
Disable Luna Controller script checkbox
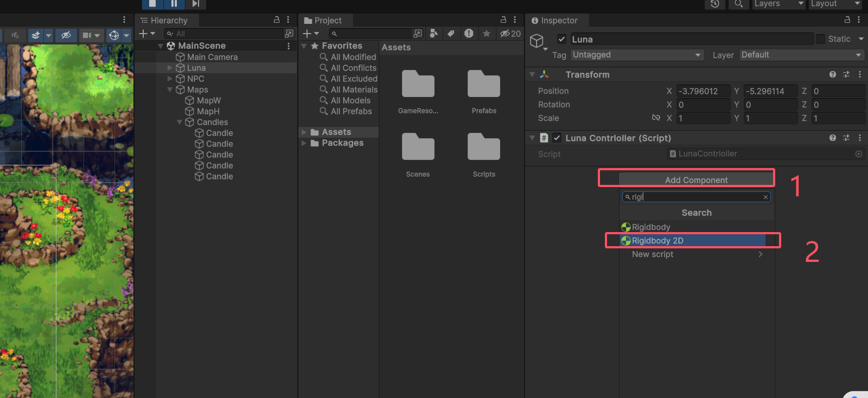557,138
